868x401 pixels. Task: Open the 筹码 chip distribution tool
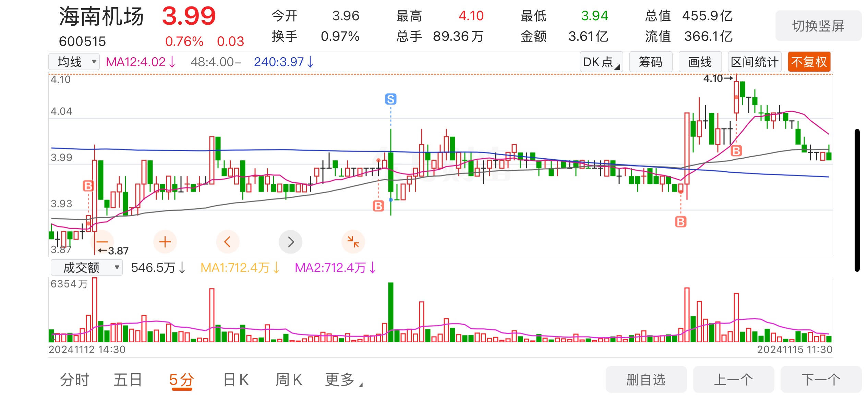(651, 62)
